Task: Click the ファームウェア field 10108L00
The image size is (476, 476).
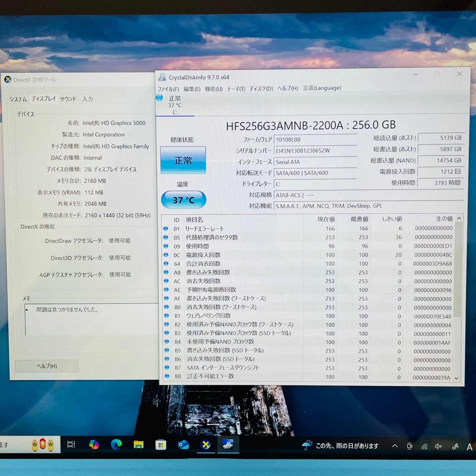Action: click(315, 140)
